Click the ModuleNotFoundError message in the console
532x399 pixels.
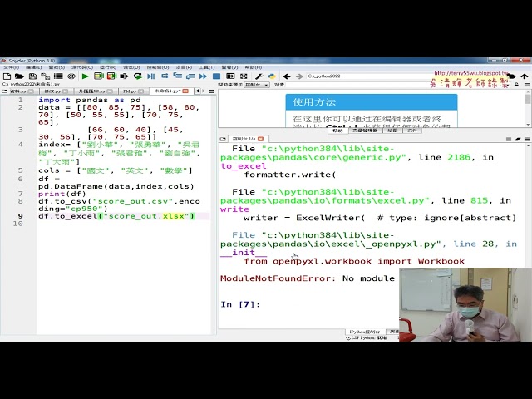tap(308, 278)
